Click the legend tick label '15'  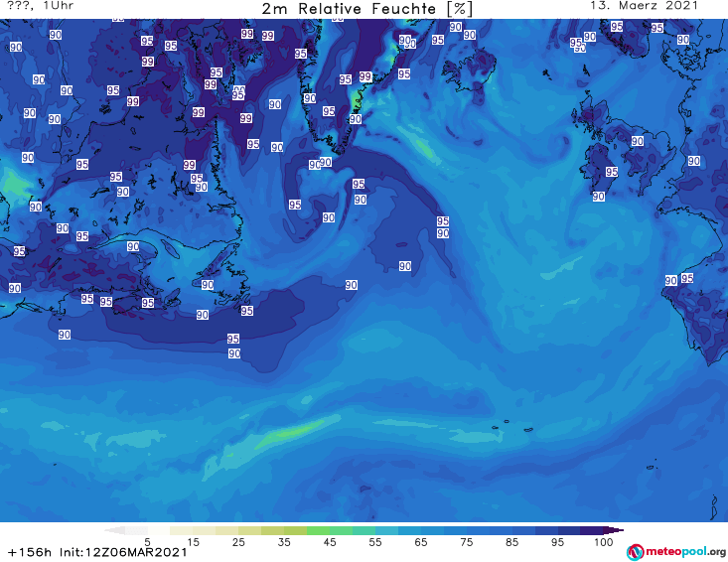point(193,542)
